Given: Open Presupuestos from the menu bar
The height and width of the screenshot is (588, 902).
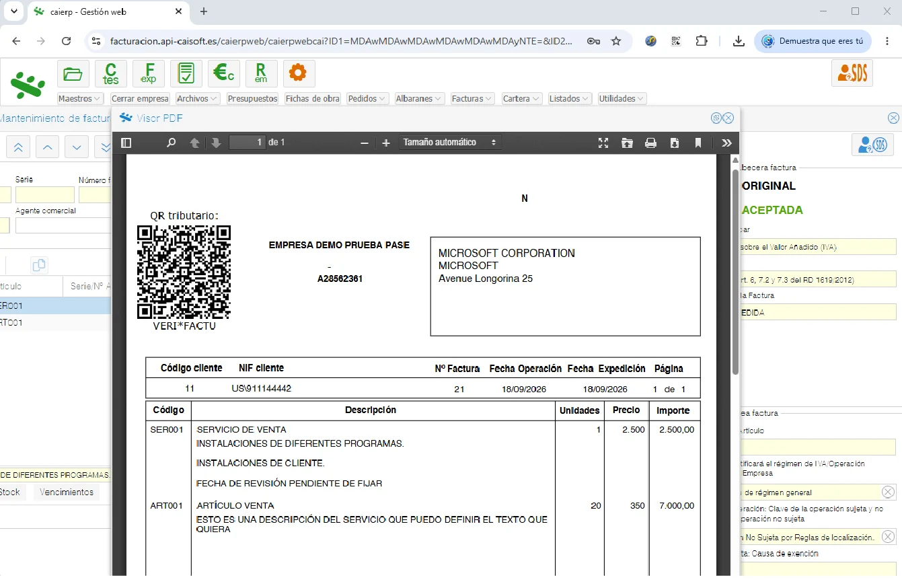Looking at the screenshot, I should pos(252,98).
